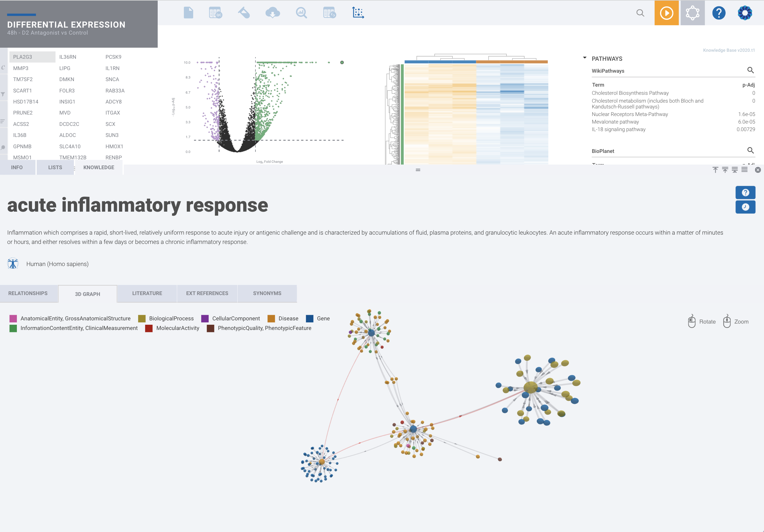This screenshot has height=532, width=764.
Task: Switch to the LITERATURE tab
Action: (147, 293)
